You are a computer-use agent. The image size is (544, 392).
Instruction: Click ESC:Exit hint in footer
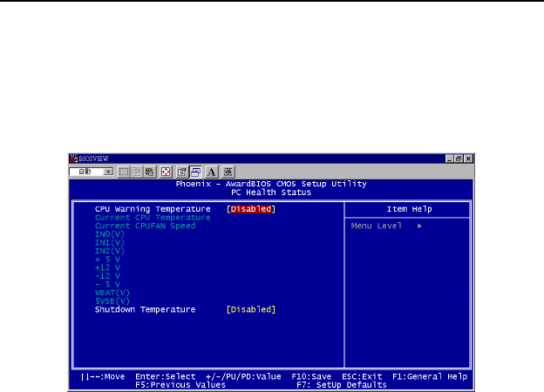(362, 376)
